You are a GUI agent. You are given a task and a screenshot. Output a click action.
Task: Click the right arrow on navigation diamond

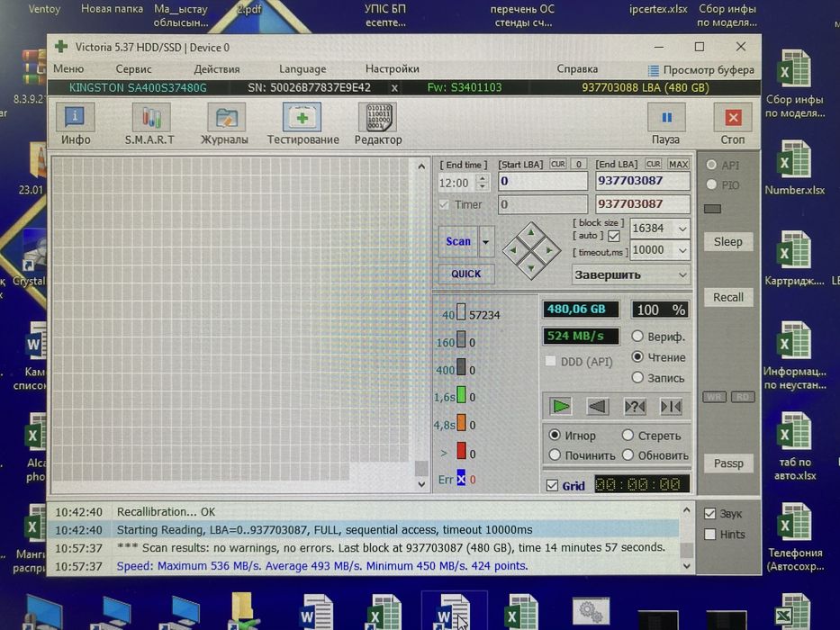548,250
